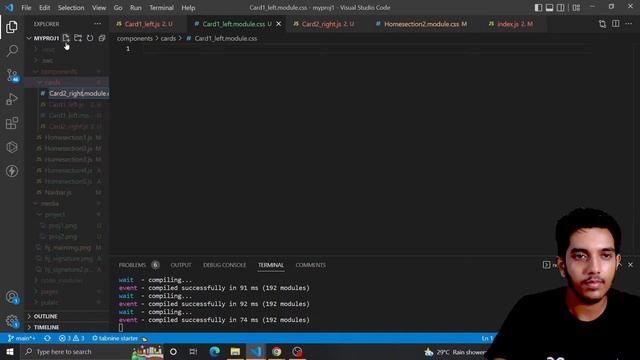Open the Explorer view in activity bar
Screen dimensions: 640x360
(x=12, y=27)
